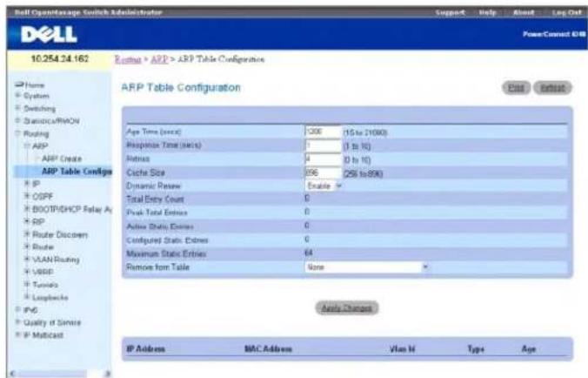Expand the RIP tree node

tap(27, 221)
